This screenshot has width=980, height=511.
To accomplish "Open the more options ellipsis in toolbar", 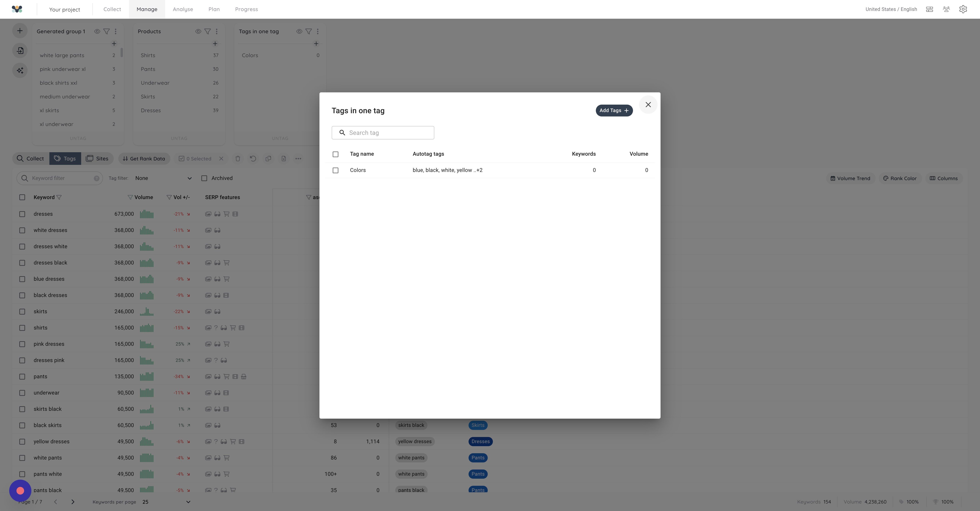I will click(x=298, y=159).
